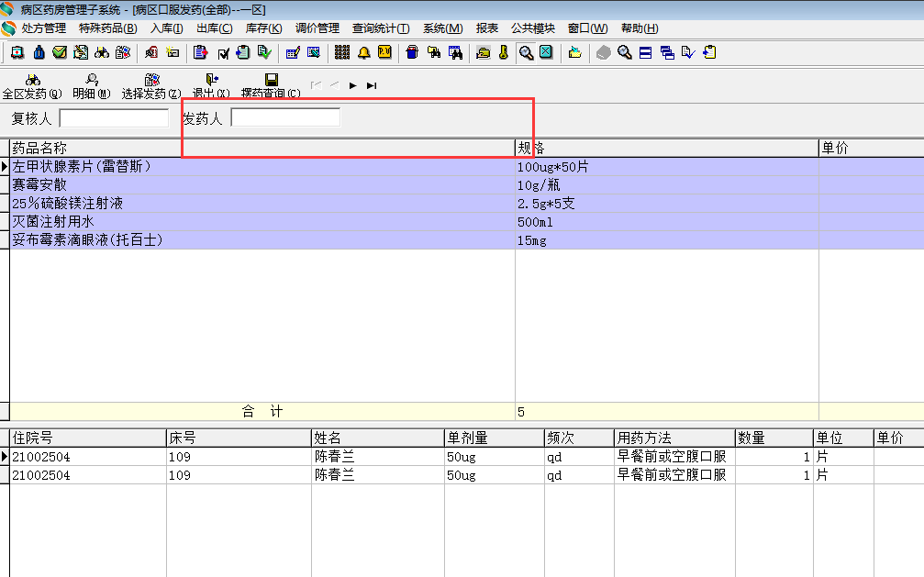Click the open folder with arrow icon
924x577 pixels.
(574, 52)
